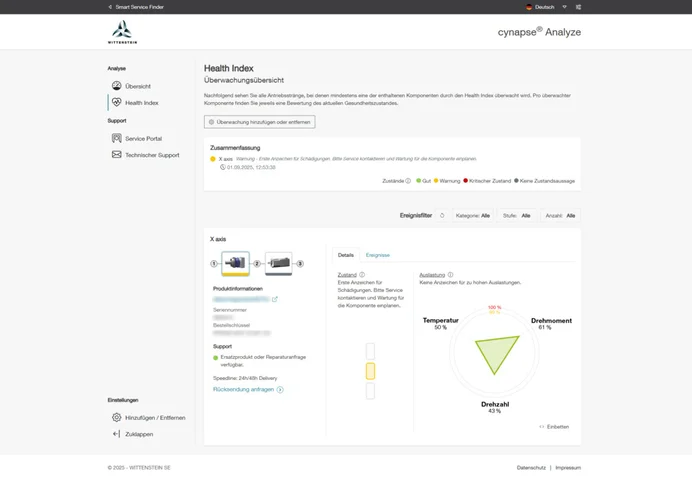Image resolution: width=692 pixels, height=480 pixels.
Task: Click the Zusammenfassung heading
Action: [235, 148]
